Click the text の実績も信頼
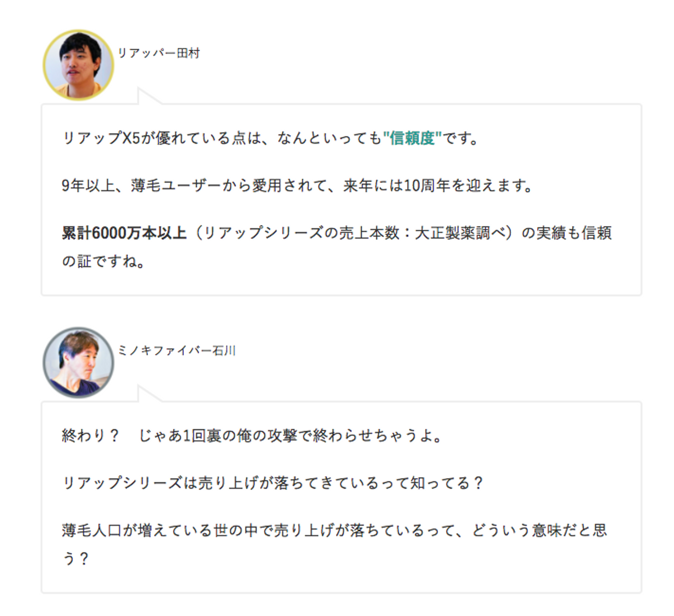Viewport: 674px width, 616px height. coord(566,233)
